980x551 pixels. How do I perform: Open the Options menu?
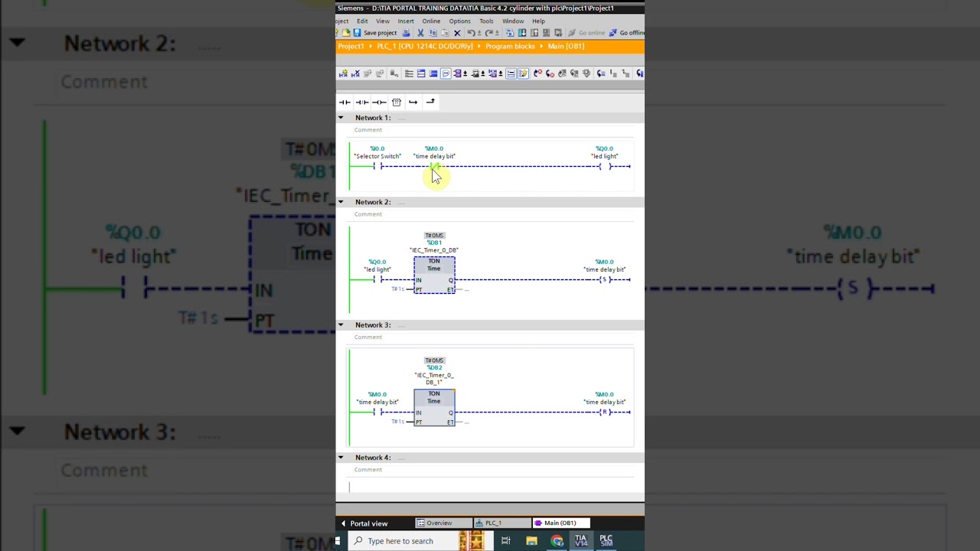459,21
